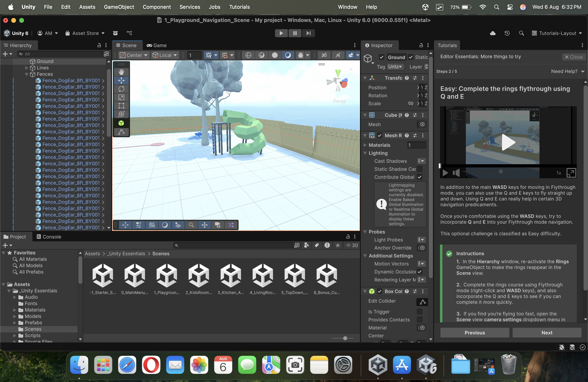Image resolution: width=588 pixels, height=382 pixels.
Task: Click the scene orientation gizmo
Action: click(338, 81)
